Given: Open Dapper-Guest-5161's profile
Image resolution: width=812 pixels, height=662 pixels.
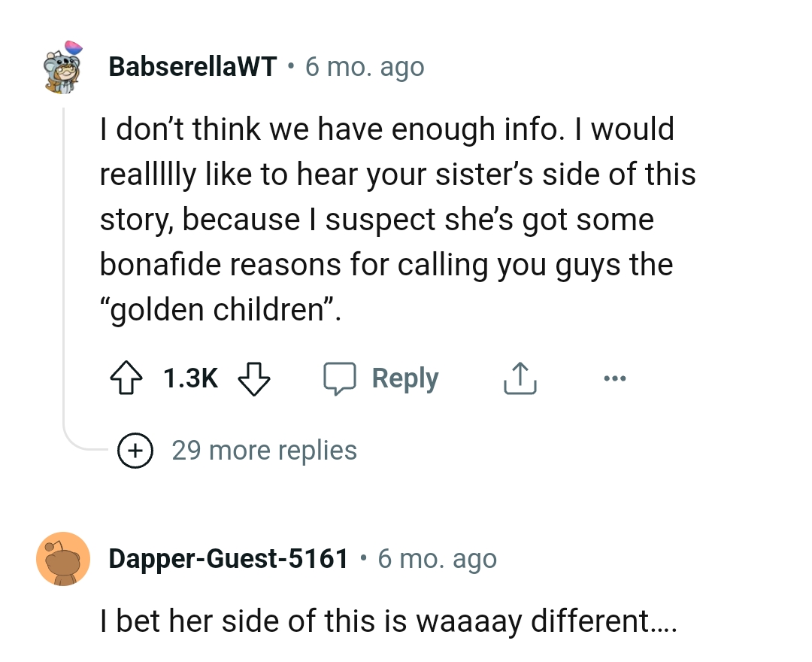Looking at the screenshot, I should (x=230, y=558).
